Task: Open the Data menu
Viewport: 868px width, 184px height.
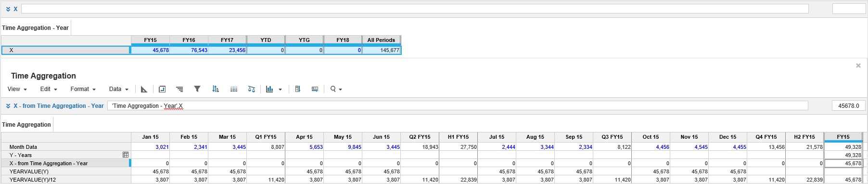Action: coord(119,89)
